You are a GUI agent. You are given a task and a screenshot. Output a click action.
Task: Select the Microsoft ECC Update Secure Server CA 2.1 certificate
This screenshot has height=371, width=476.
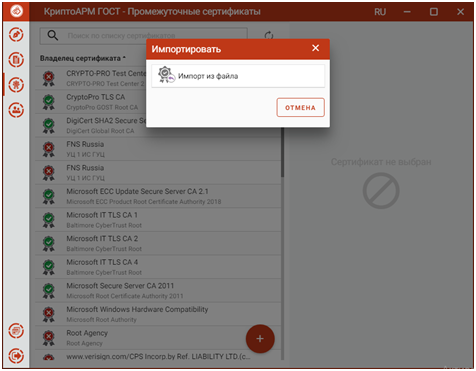coord(158,196)
